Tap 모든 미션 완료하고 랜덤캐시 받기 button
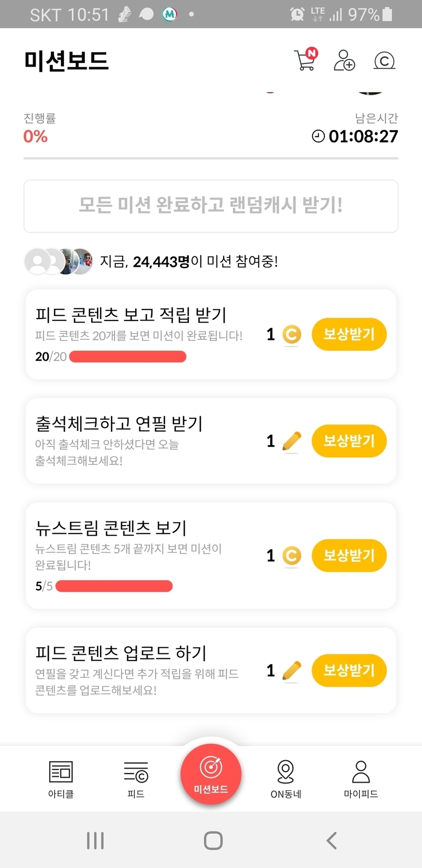 tap(210, 206)
